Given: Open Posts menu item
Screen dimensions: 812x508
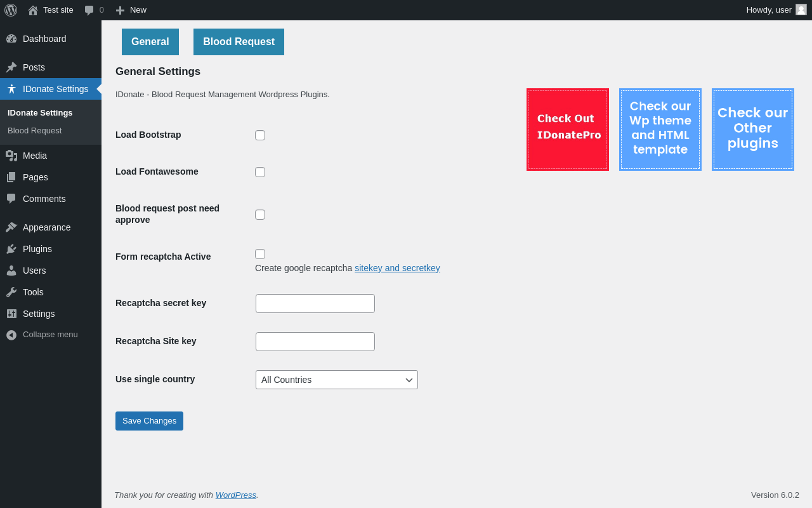Looking at the screenshot, I should 51,67.
